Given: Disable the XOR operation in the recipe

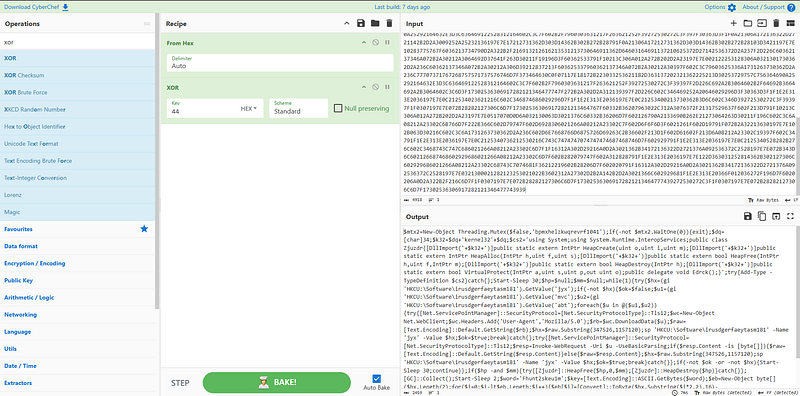Looking at the screenshot, I should click(376, 87).
